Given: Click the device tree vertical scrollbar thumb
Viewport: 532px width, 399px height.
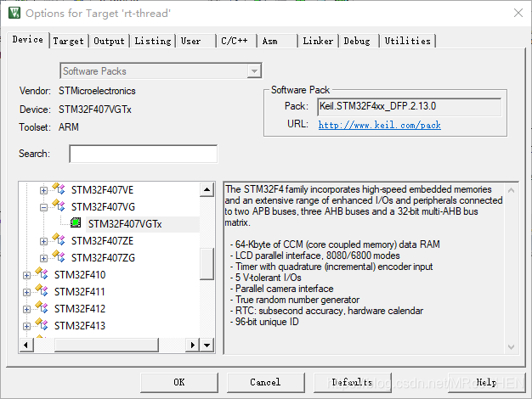Looking at the screenshot, I should (x=207, y=264).
